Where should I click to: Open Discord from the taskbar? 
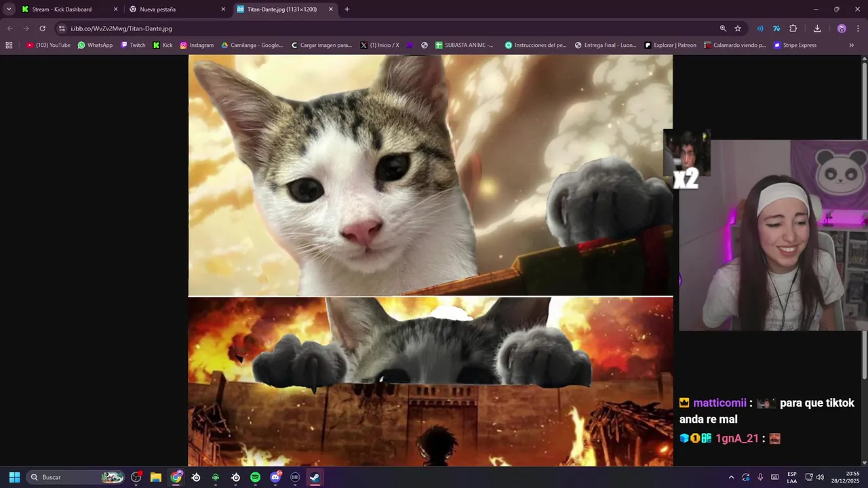click(275, 477)
